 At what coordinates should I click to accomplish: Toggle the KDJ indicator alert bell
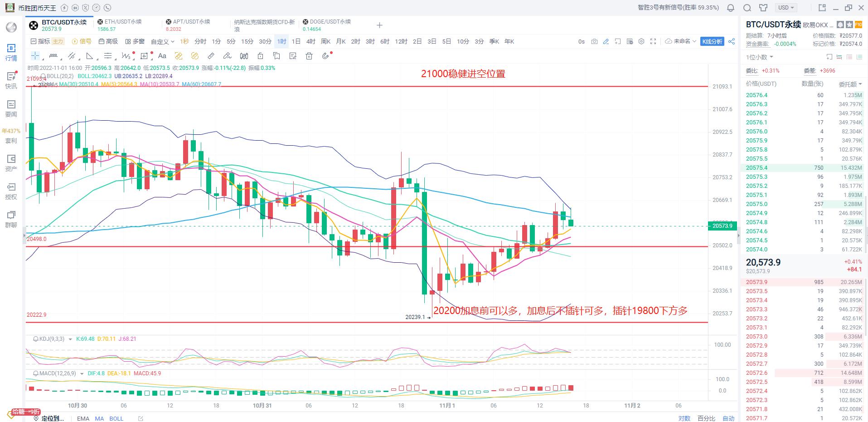(36, 339)
